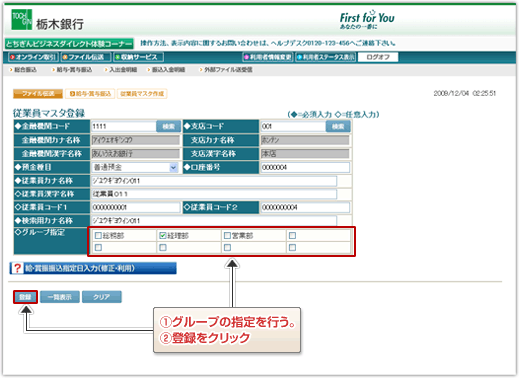Click the 一覧表示 button
Screen dimensions: 520x379
click(x=60, y=297)
